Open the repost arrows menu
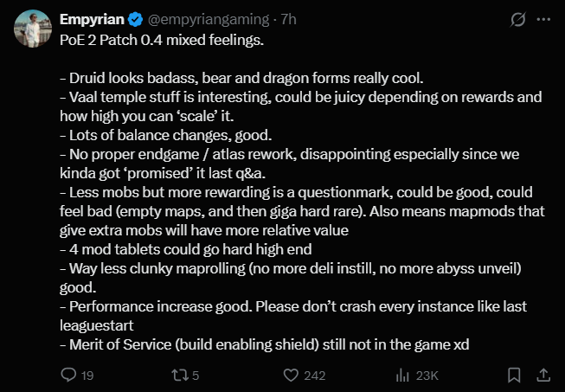Viewport: 565px width, 392px height. [x=180, y=375]
